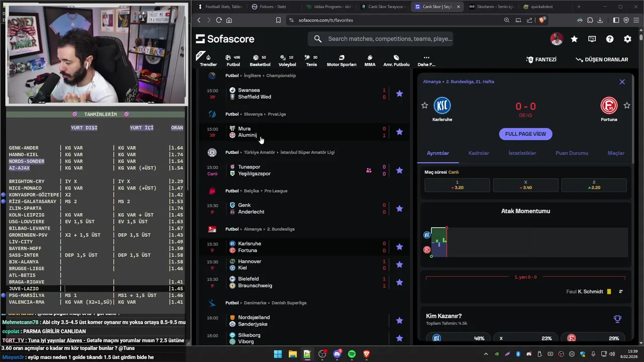The width and height of the screenshot is (644, 362).
Task: Select the Motor Sporları category
Action: click(342, 60)
